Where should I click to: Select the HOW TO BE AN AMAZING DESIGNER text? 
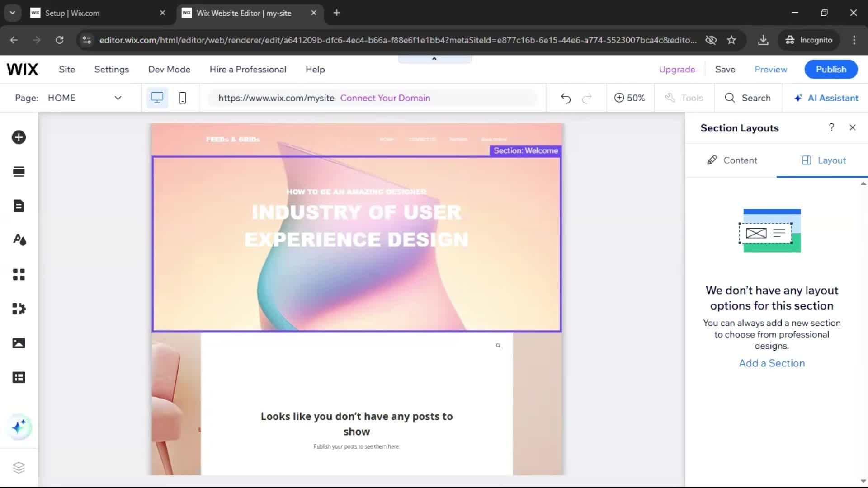point(356,192)
